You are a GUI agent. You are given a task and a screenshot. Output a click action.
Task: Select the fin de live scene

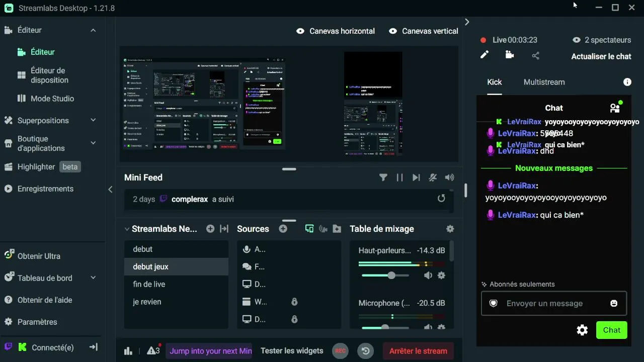[x=176, y=284]
